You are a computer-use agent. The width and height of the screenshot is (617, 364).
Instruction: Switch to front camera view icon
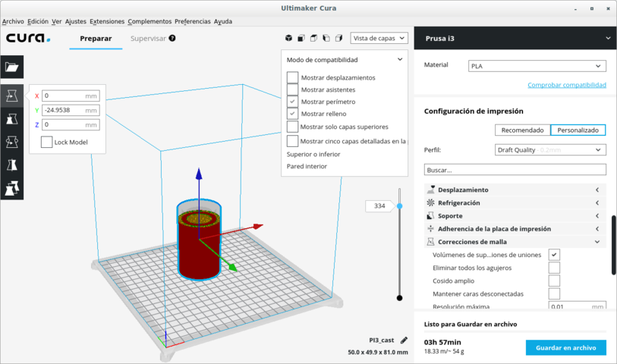(x=301, y=38)
